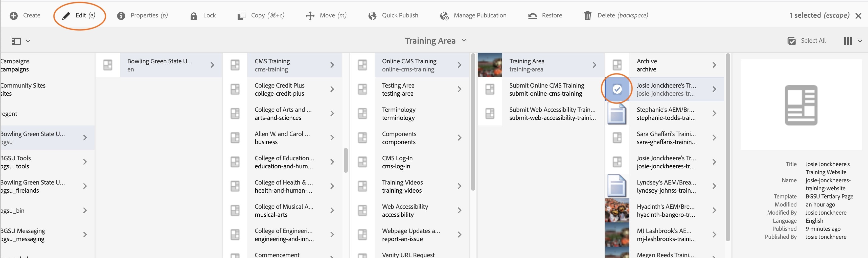
Task: Expand the Online CMS Training chevron
Action: [x=460, y=65]
